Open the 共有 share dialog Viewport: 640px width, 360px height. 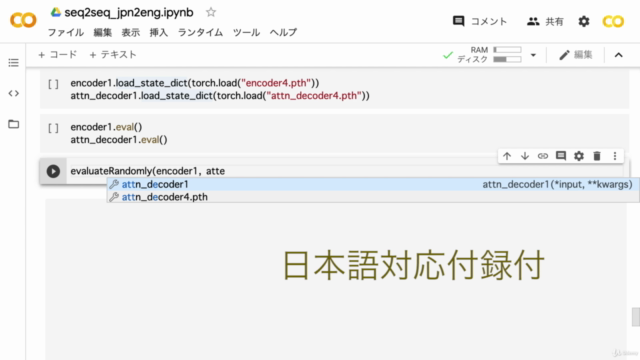click(x=545, y=21)
